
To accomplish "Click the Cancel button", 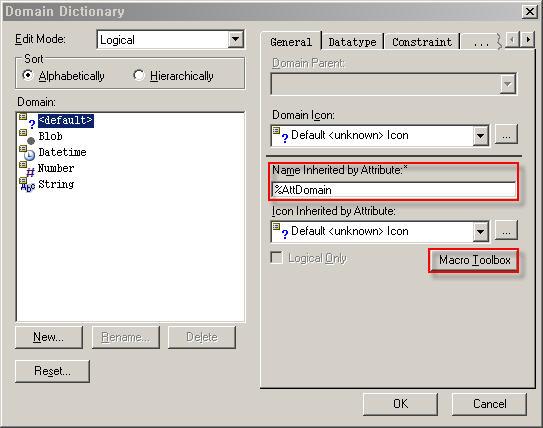I will coord(489,404).
